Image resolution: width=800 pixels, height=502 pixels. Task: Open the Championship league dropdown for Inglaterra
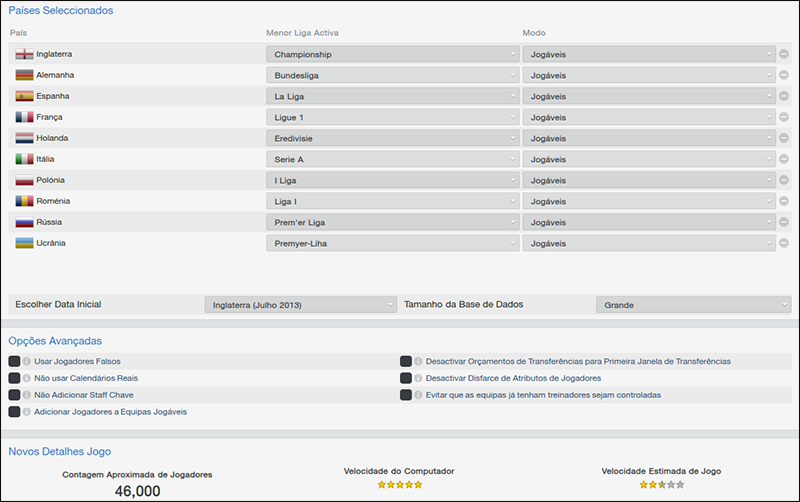coord(392,54)
